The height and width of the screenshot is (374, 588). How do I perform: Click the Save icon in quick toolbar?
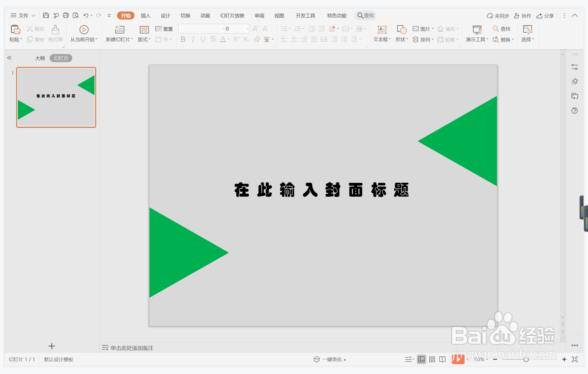pos(46,15)
